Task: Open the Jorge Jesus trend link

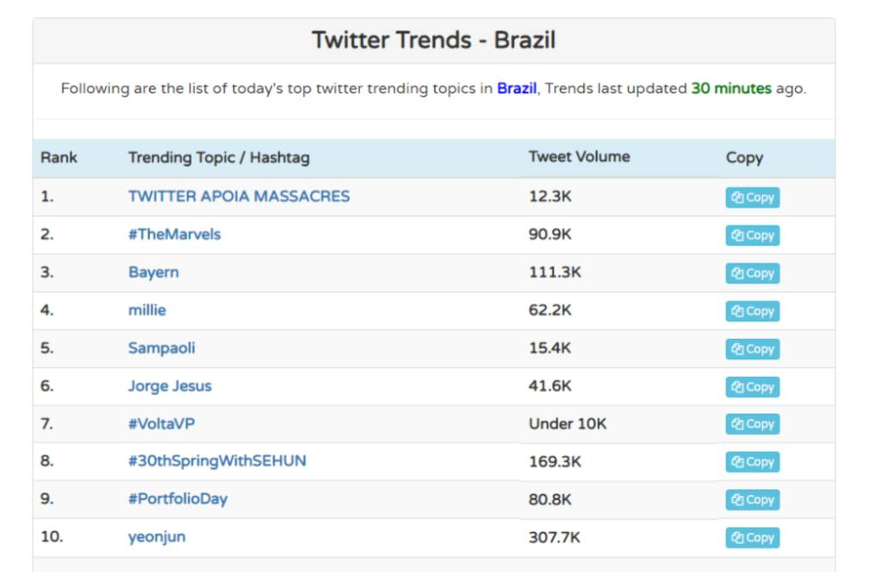Action: (x=170, y=386)
